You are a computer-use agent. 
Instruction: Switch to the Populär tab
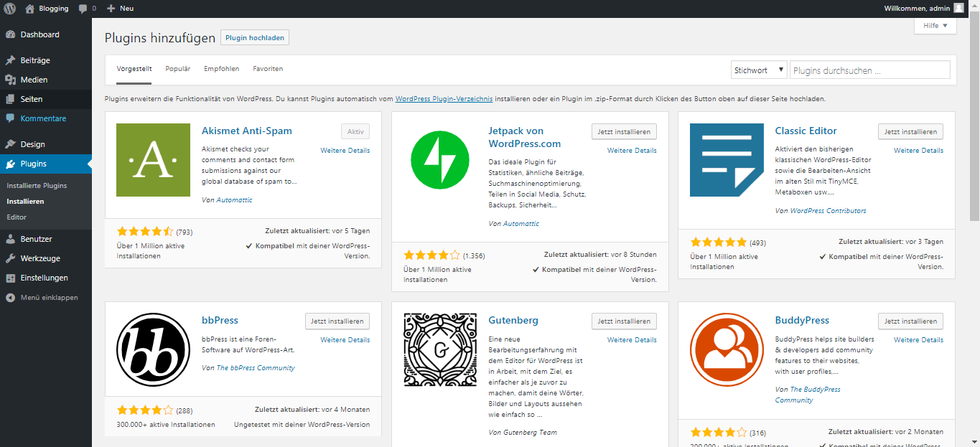(x=178, y=69)
